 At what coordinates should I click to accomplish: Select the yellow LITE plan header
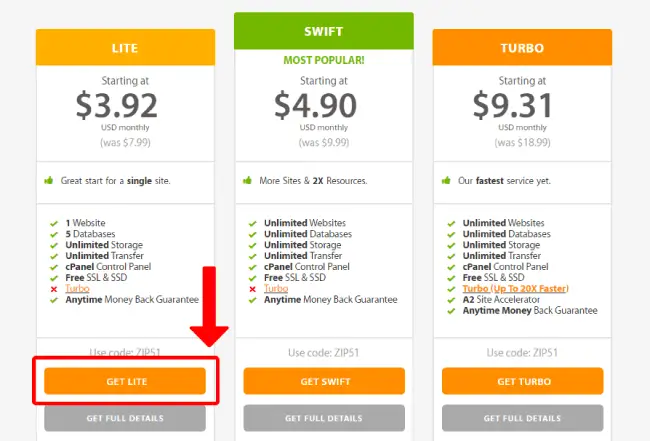coord(125,47)
